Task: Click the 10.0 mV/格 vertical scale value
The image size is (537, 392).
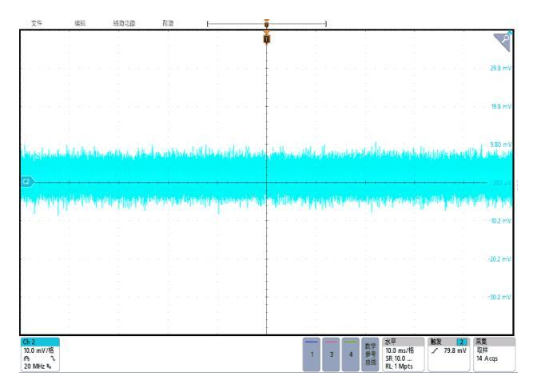Action: pyautogui.click(x=38, y=350)
